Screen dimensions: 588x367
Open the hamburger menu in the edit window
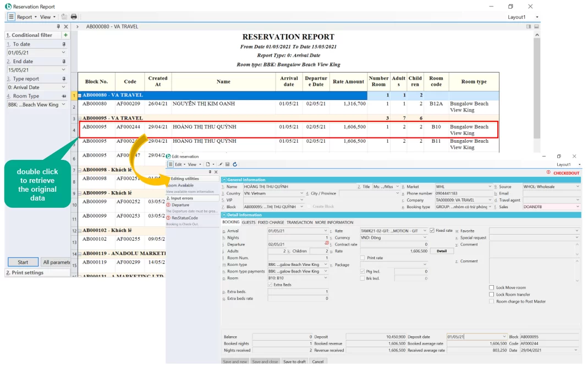pyautogui.click(x=171, y=164)
